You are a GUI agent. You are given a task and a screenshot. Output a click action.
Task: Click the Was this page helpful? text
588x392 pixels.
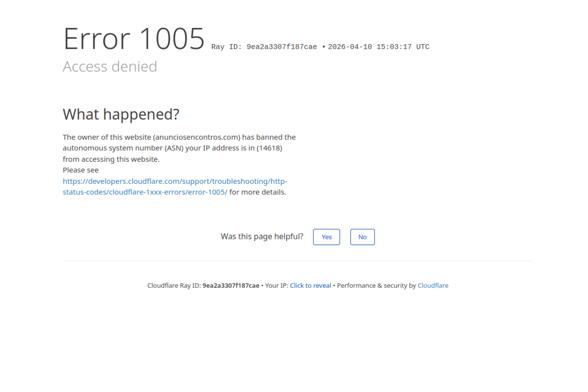[262, 237]
